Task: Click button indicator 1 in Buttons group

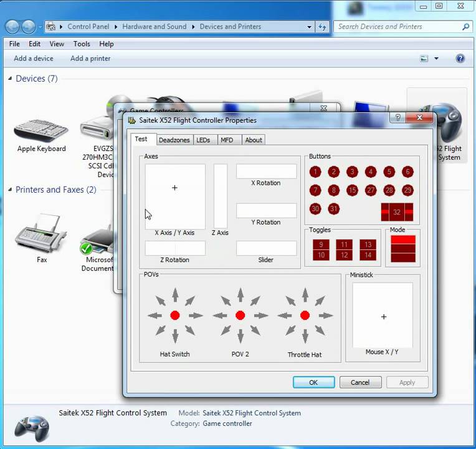Action: click(x=315, y=172)
